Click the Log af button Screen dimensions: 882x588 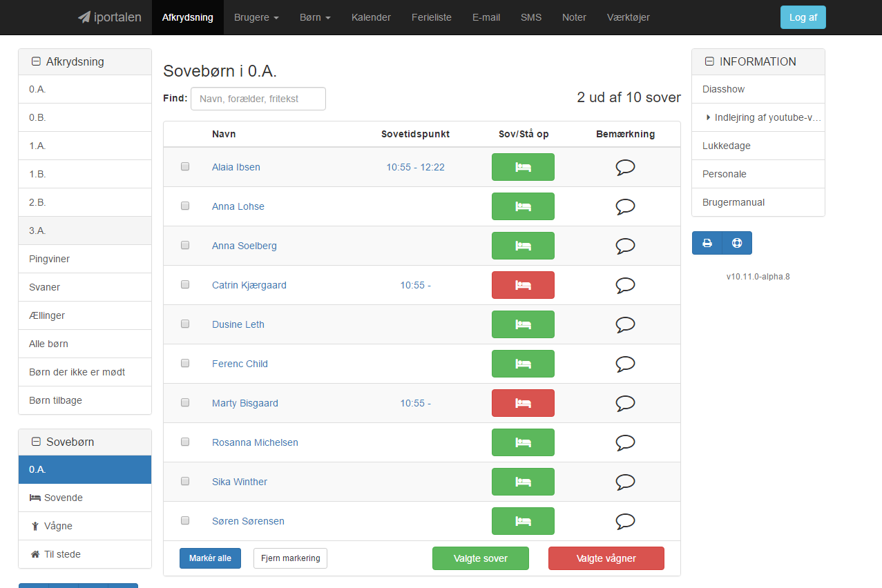coord(803,17)
